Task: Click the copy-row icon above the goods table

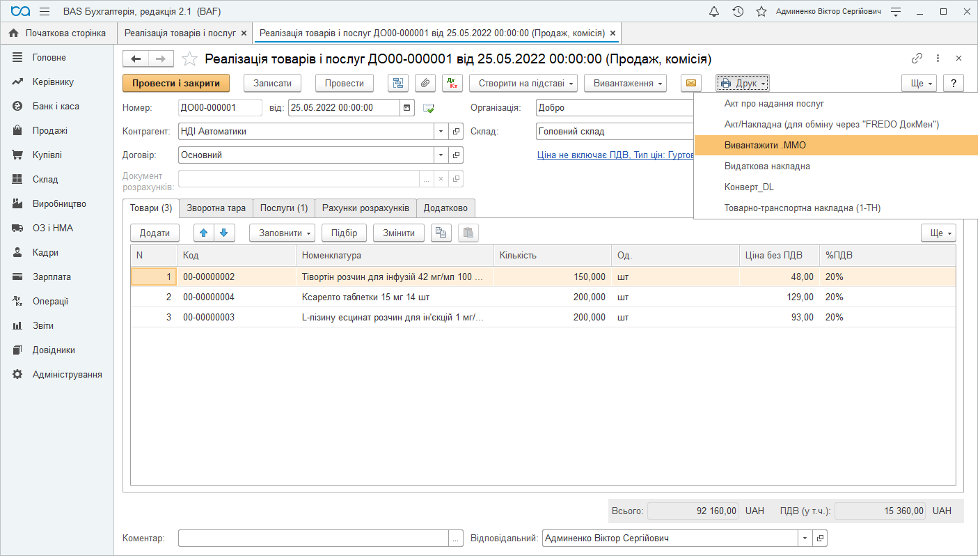Action: (x=441, y=233)
